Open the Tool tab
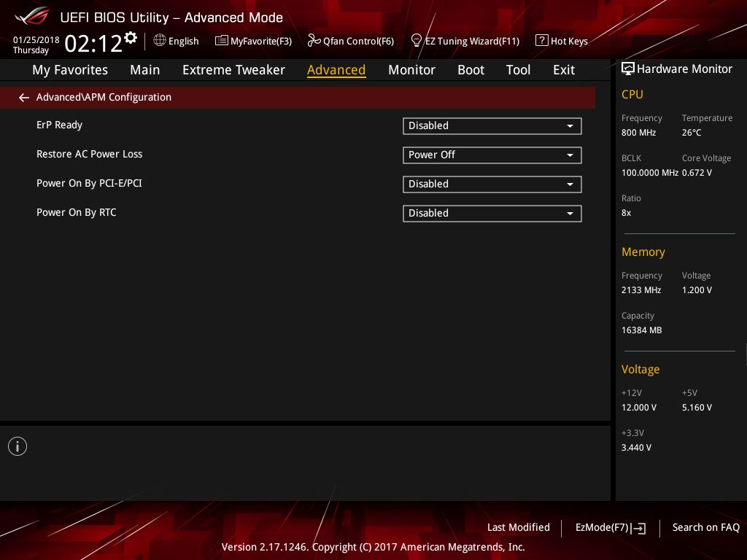The height and width of the screenshot is (560, 747). coord(518,70)
